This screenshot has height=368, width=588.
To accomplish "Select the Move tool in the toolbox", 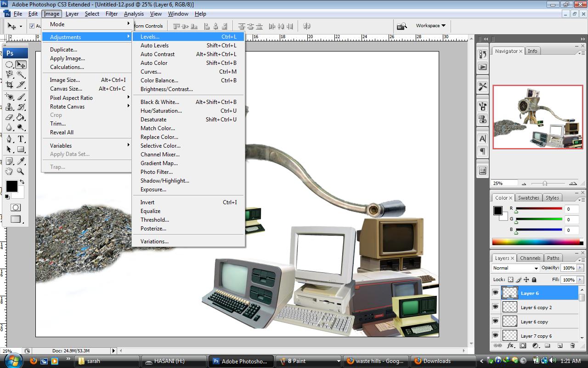I will [21, 65].
